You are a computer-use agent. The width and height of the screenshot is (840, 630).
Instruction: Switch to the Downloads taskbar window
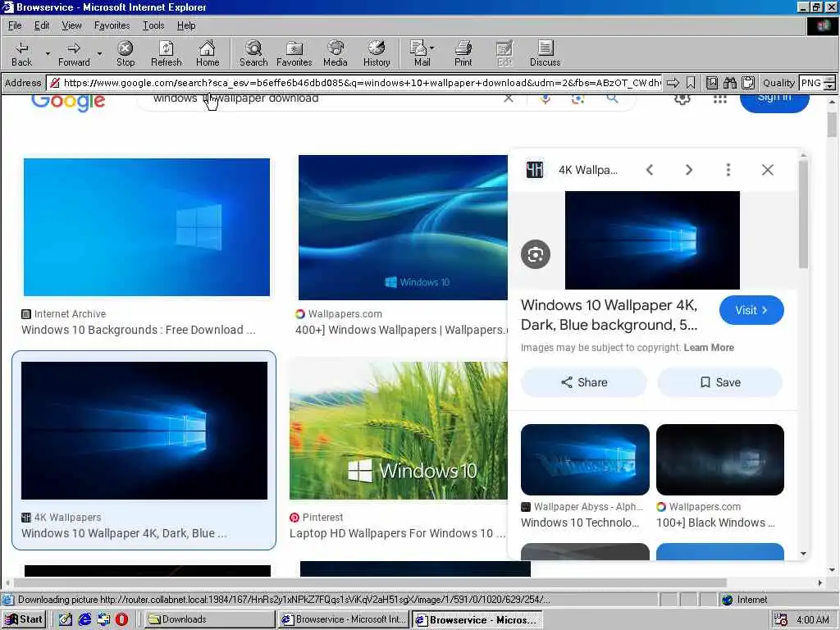[x=209, y=619]
